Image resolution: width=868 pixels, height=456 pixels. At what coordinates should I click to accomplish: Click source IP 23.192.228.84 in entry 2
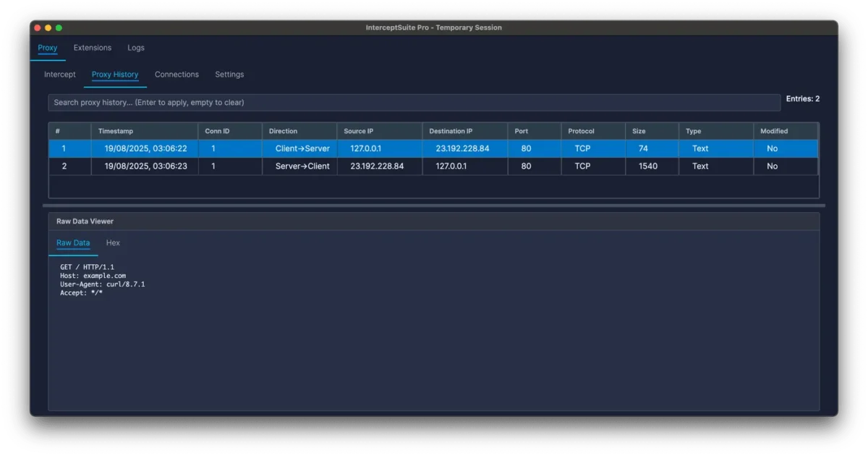377,166
